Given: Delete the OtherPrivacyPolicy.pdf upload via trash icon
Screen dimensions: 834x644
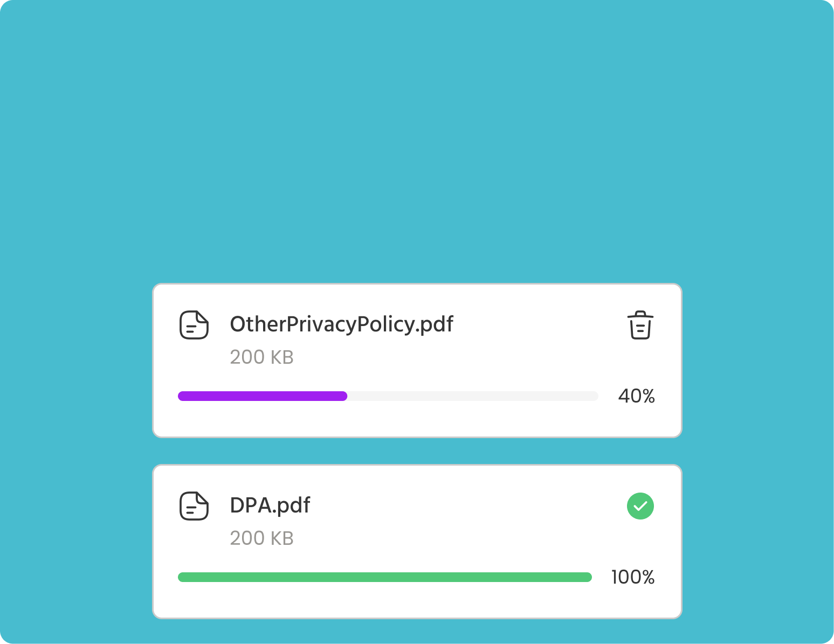Looking at the screenshot, I should coord(640,325).
